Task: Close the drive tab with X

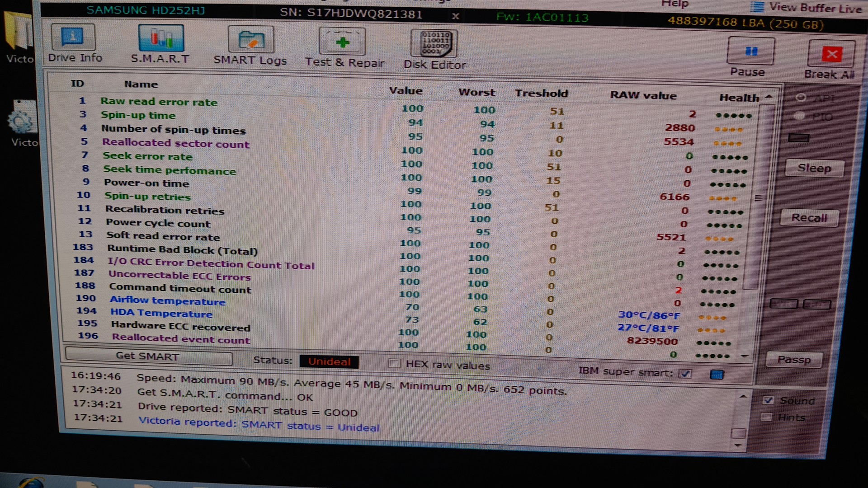Action: point(456,16)
